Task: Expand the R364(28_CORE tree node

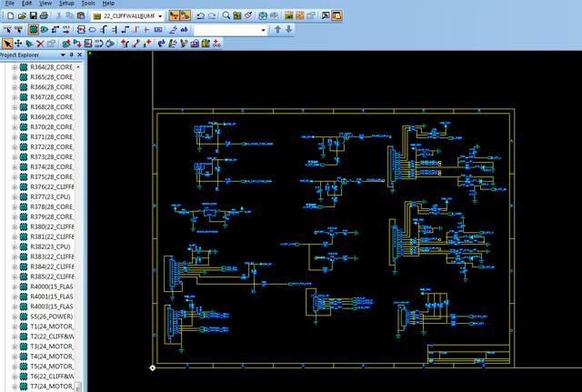Action: click(x=15, y=67)
